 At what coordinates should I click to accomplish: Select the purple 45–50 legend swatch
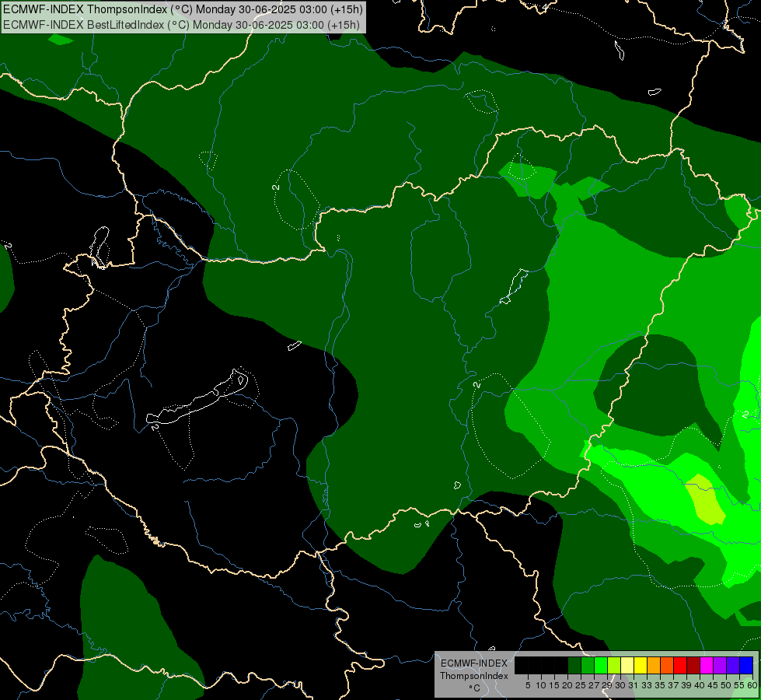coord(720,665)
